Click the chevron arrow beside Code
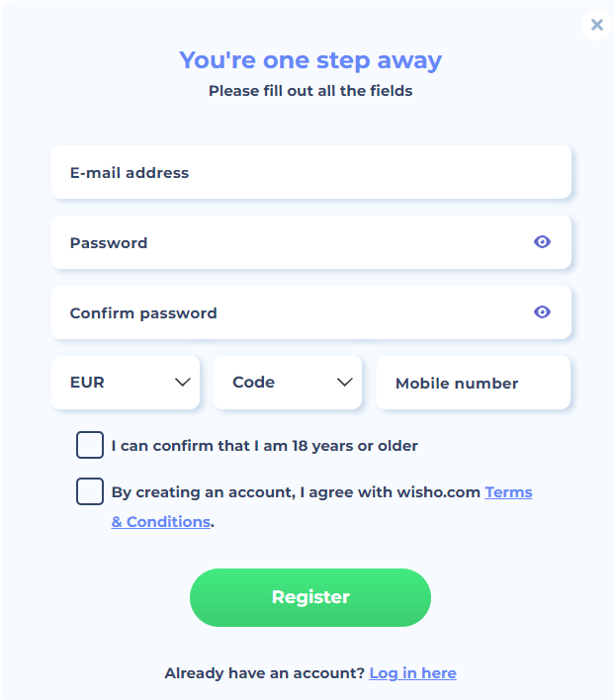 pyautogui.click(x=344, y=383)
